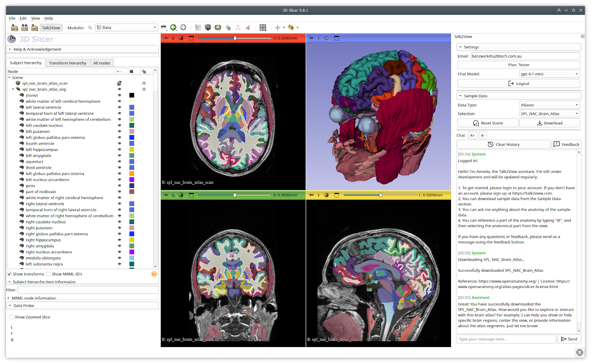Go to previous module with green arrow
Image resolution: width=591 pixels, height=364 pixels.
pos(173,28)
